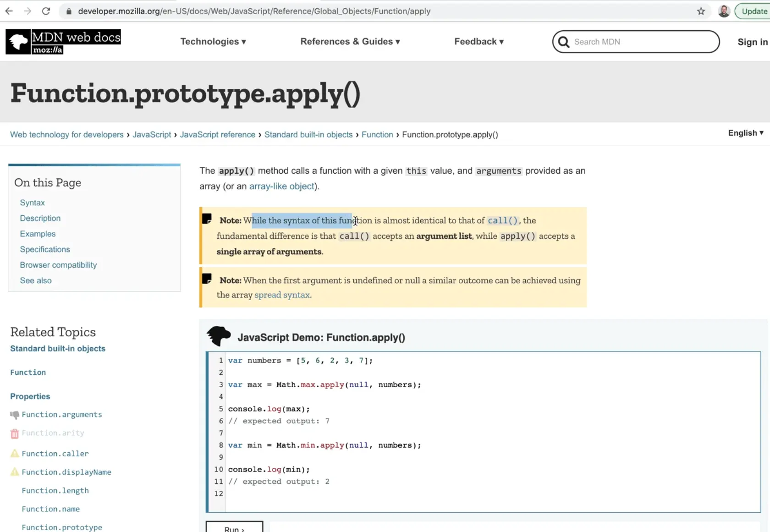This screenshot has width=770, height=532.
Task: Click the trash icon beside Function.arity
Action: (x=15, y=433)
